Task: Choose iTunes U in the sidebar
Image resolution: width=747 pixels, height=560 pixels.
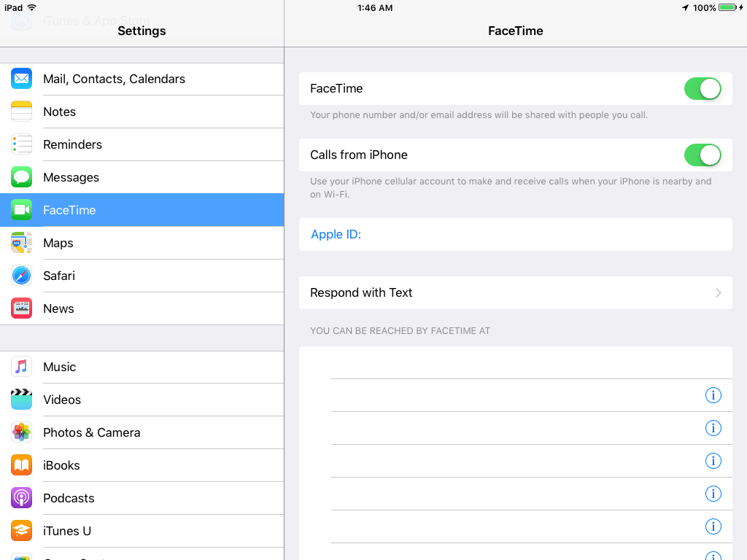Action: pyautogui.click(x=142, y=531)
